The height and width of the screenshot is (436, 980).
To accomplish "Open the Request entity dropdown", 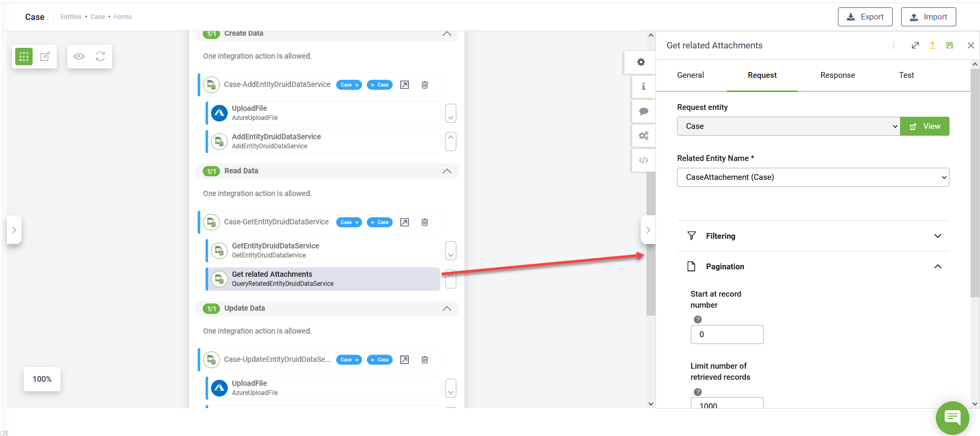I will click(789, 126).
